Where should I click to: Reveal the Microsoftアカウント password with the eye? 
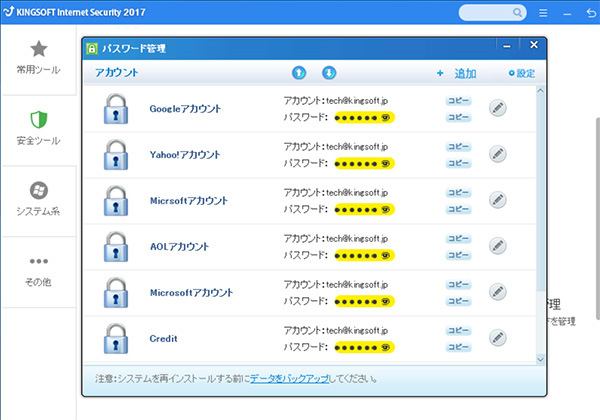point(386,301)
